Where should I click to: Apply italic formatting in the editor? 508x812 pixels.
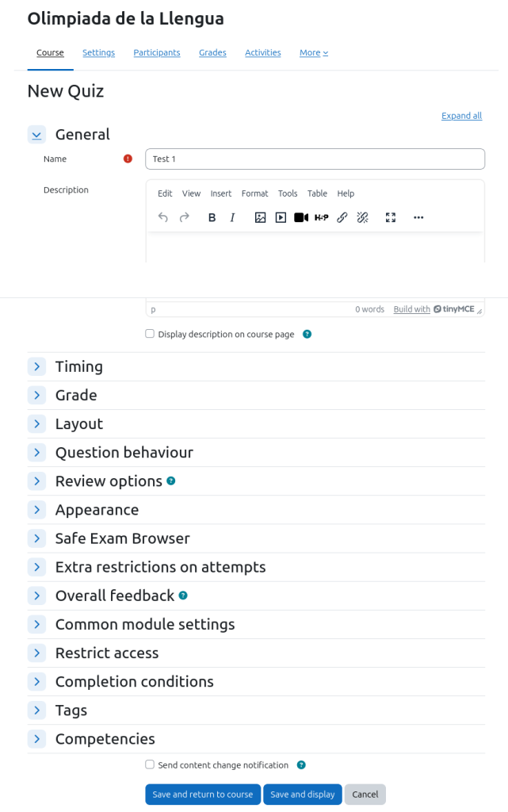232,217
